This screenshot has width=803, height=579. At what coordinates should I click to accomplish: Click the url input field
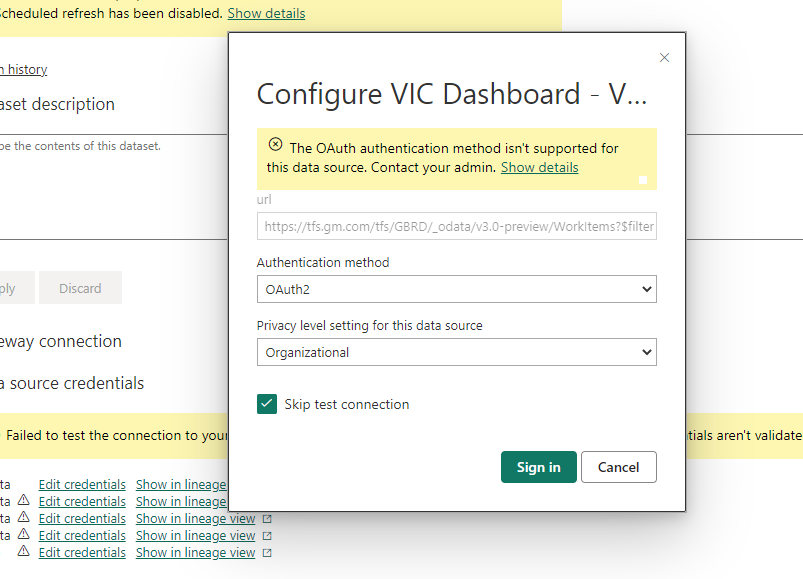click(x=456, y=226)
